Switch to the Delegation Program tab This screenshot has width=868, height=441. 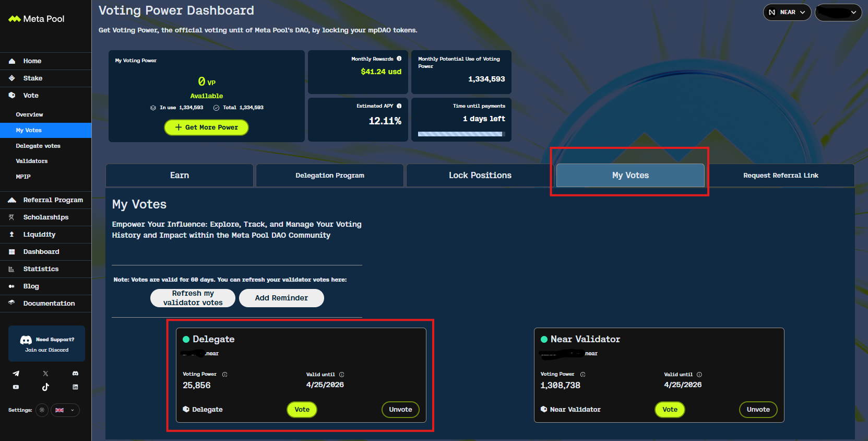point(329,176)
